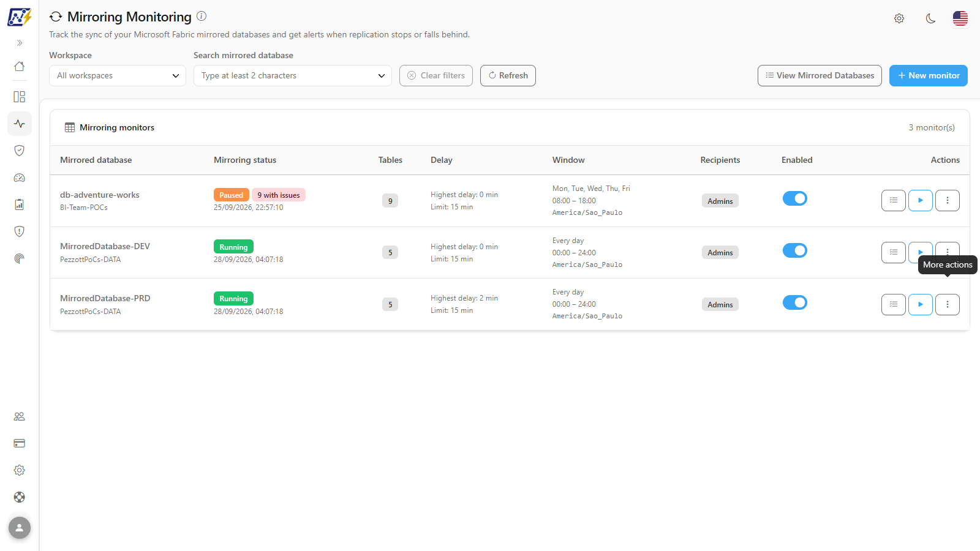Open the All workspaces dropdown

click(x=118, y=75)
